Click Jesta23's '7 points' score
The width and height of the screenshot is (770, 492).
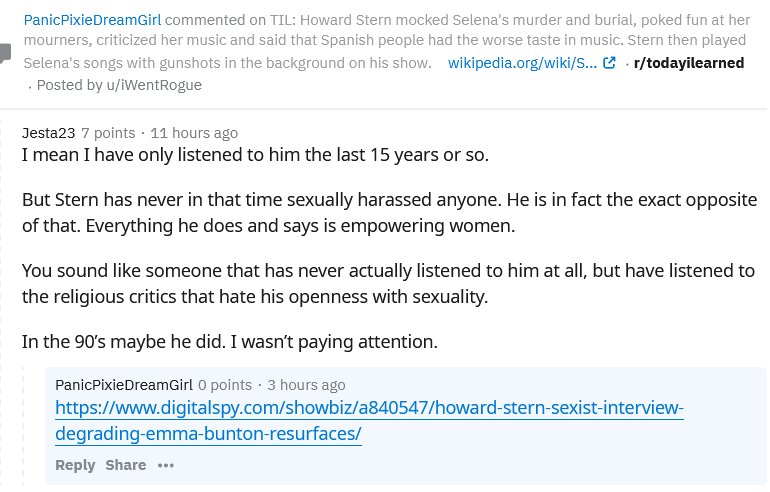click(108, 133)
